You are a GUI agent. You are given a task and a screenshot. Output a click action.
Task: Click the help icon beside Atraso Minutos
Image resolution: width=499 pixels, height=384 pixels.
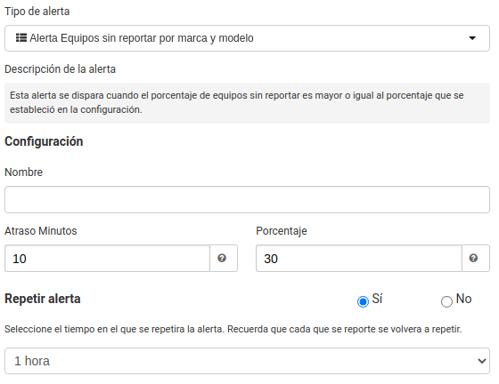pos(222,258)
